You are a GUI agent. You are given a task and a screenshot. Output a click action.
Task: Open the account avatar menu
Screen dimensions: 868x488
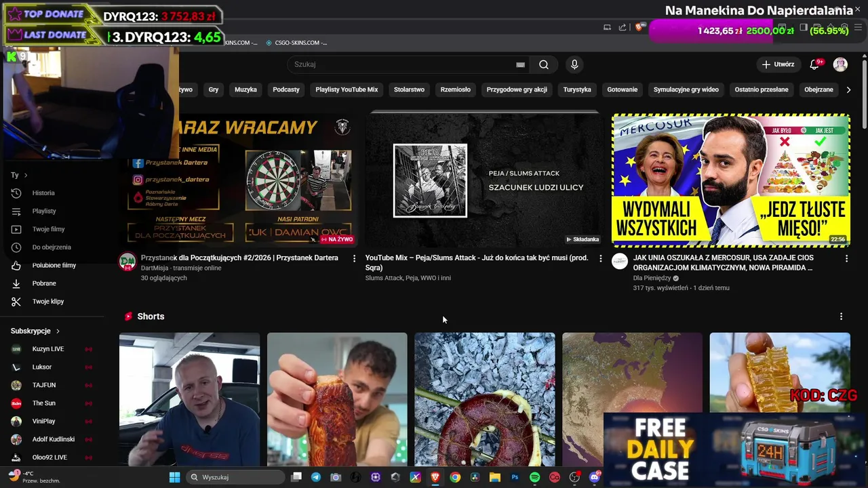[x=840, y=64]
